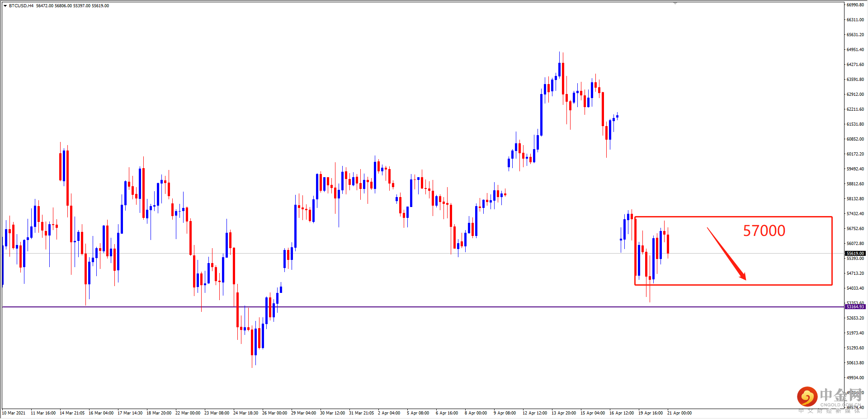Screen dimensions: 868x419
Task: Click the 61531.80 price scale label
Action: pyautogui.click(x=855, y=124)
